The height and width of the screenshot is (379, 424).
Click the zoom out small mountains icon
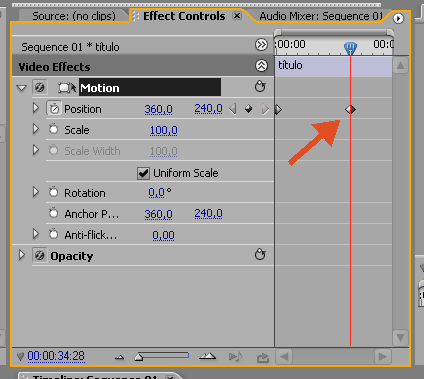coord(119,358)
